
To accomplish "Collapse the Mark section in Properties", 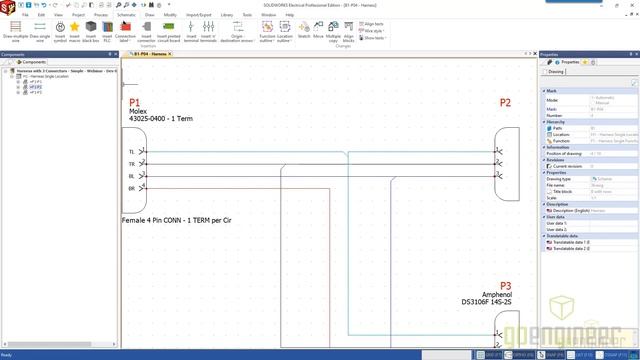I will tap(544, 91).
